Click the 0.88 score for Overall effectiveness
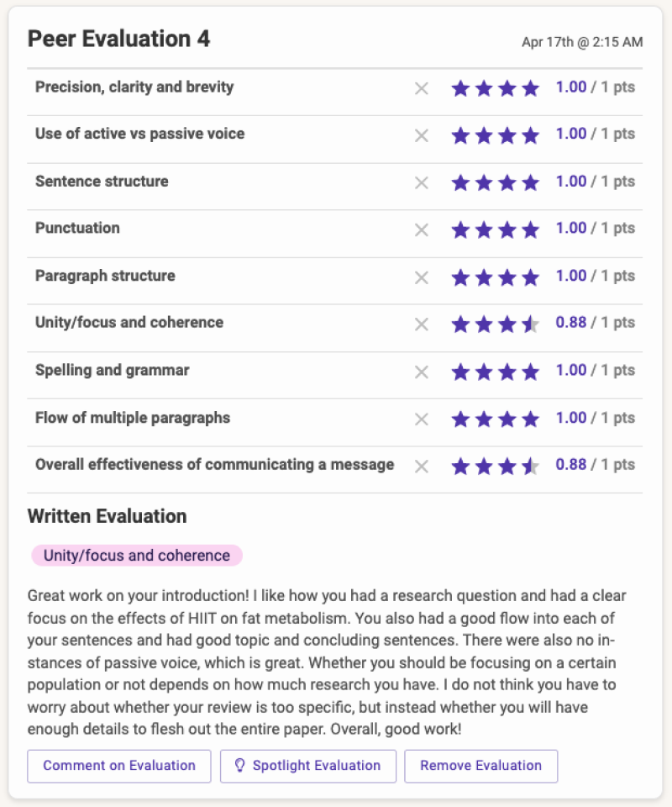 pos(571,464)
